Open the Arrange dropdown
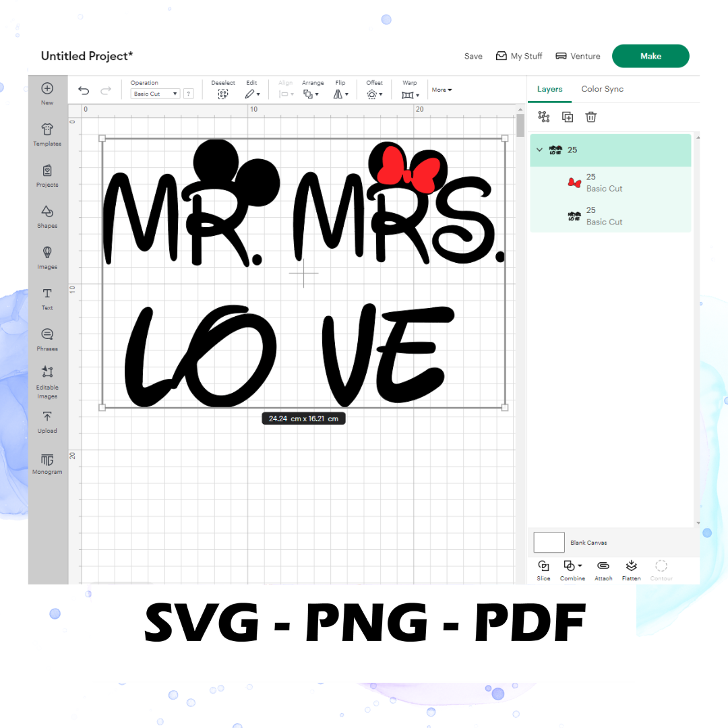Viewport: 728px width, 728px height. (x=311, y=94)
